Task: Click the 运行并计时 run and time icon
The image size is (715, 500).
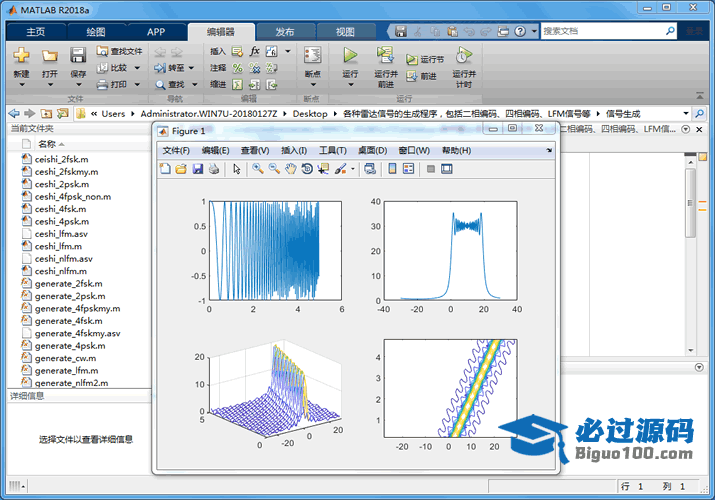Action: tap(463, 55)
